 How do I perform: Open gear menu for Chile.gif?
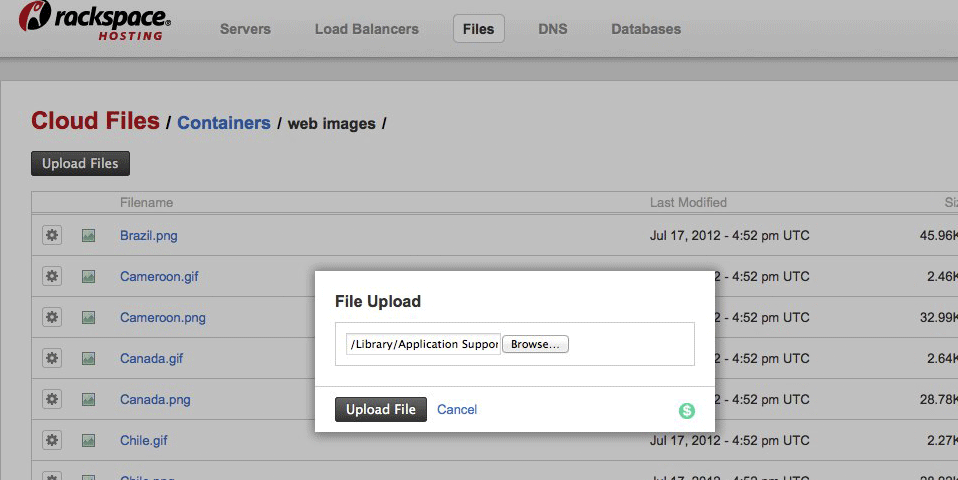pos(52,440)
